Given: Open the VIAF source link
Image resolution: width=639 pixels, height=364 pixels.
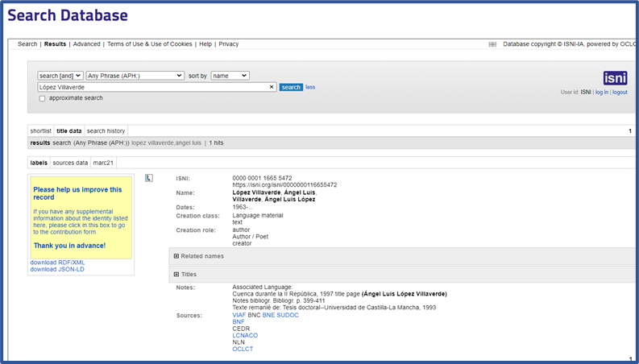Looking at the screenshot, I should [x=239, y=315].
